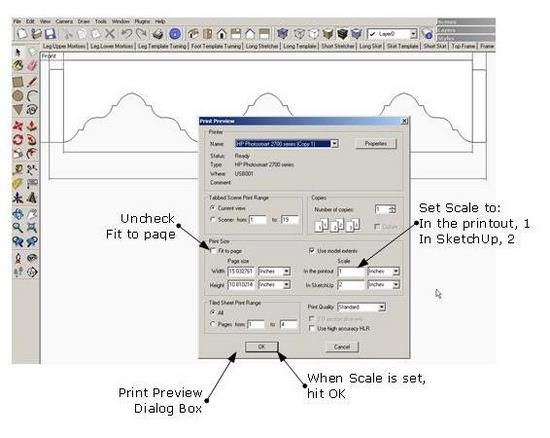Enable Use high accuracy HLR checkbox
550x438 pixels.
tap(311, 328)
